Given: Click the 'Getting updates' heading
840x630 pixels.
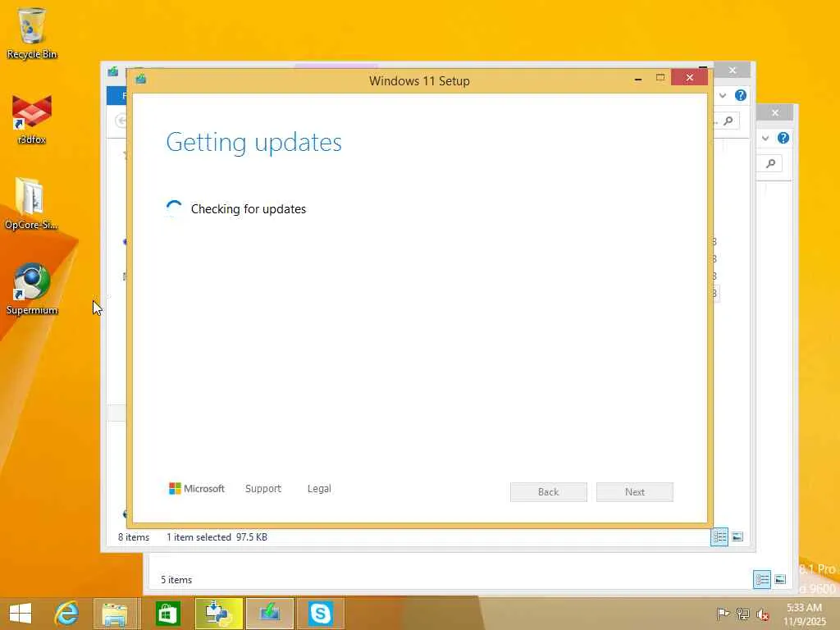Looking at the screenshot, I should (x=254, y=143).
